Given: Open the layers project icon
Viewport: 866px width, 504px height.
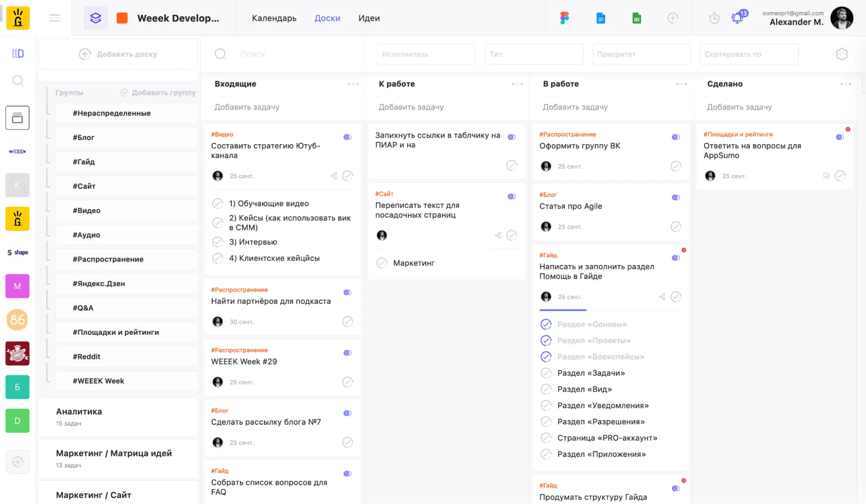Looking at the screenshot, I should pos(95,18).
